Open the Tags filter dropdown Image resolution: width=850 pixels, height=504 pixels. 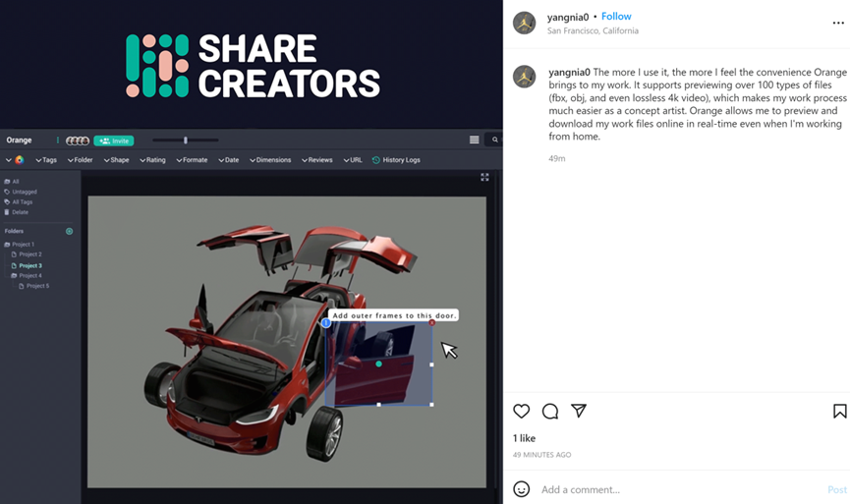pyautogui.click(x=46, y=160)
